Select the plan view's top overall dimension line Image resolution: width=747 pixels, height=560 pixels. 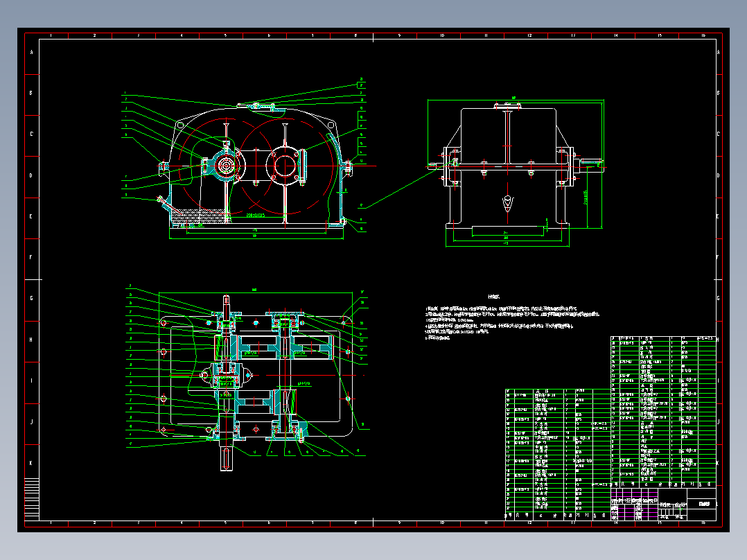tap(256, 292)
